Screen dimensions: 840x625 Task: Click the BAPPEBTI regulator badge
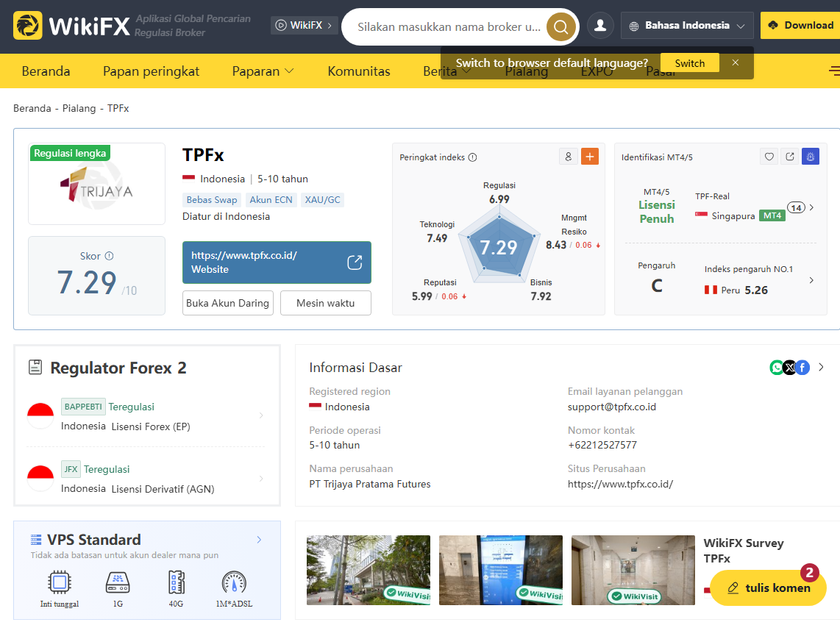[83, 407]
